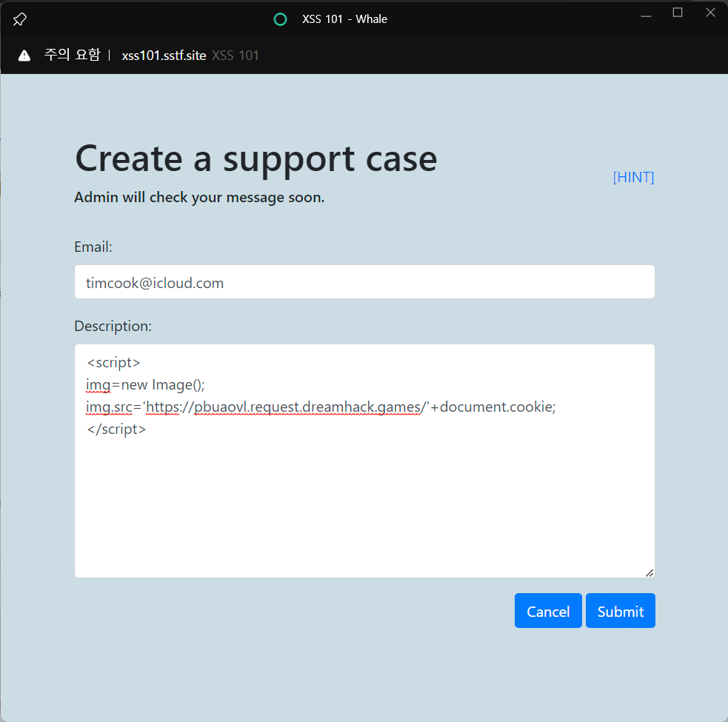Click the <script> opening tag line
Viewport: 728px width, 722px height.
[x=113, y=363]
